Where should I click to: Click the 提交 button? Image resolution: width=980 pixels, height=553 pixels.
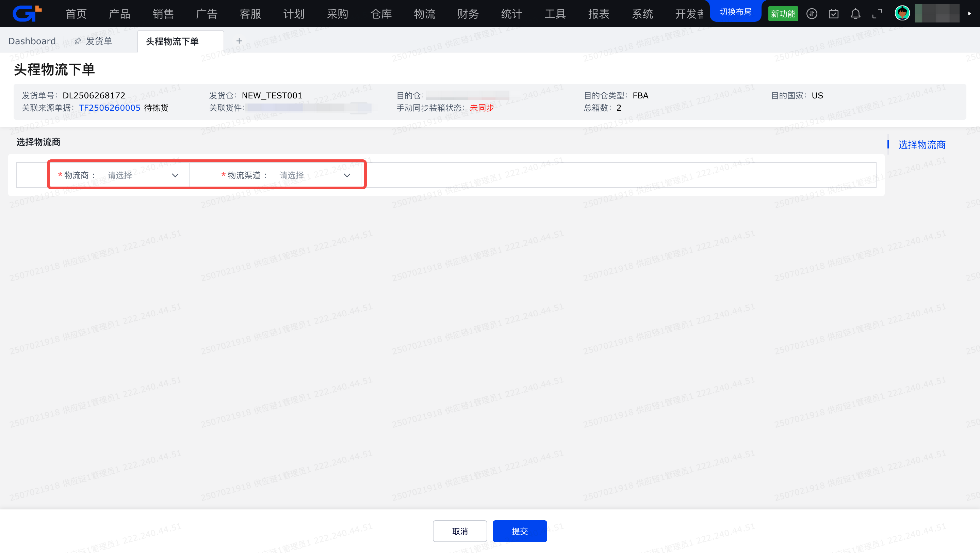tap(520, 531)
